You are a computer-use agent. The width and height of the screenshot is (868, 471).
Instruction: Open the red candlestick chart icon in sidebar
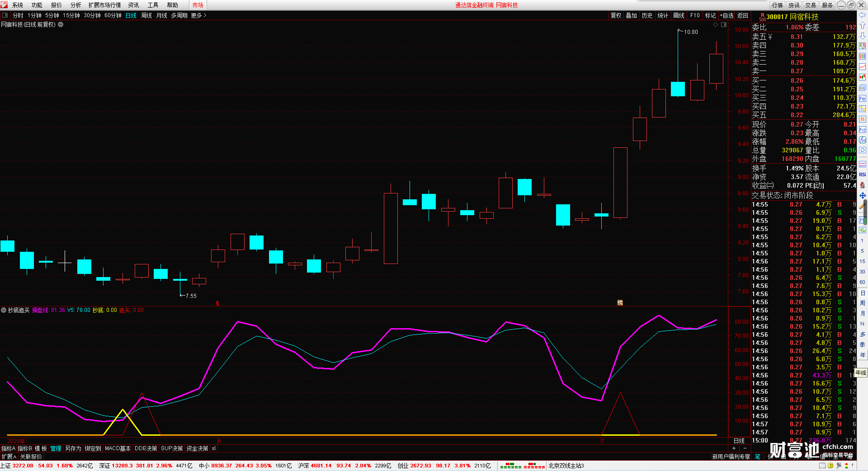coord(863,77)
